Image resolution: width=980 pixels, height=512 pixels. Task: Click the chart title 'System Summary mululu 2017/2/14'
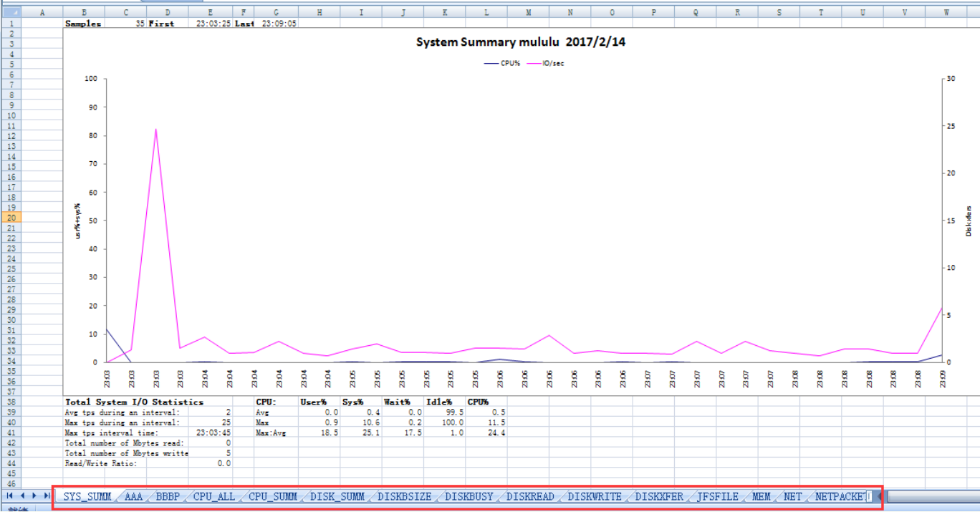coord(522,42)
